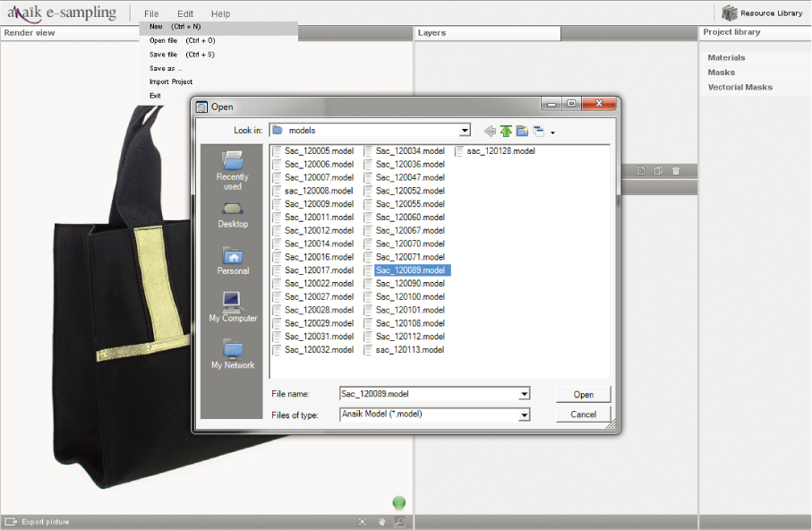Go up one folder level with green arrow
Image resolution: width=812 pixels, height=530 pixels.
pyautogui.click(x=506, y=131)
